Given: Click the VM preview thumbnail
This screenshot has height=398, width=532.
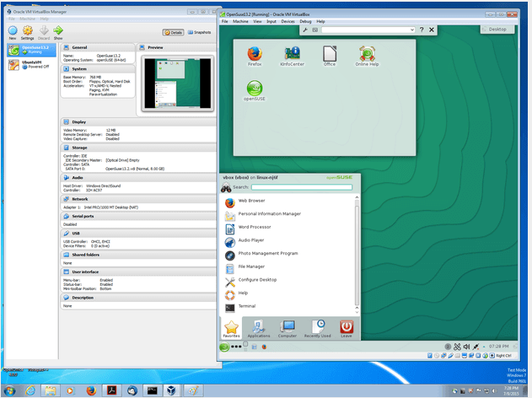Looking at the screenshot, I should 177,83.
